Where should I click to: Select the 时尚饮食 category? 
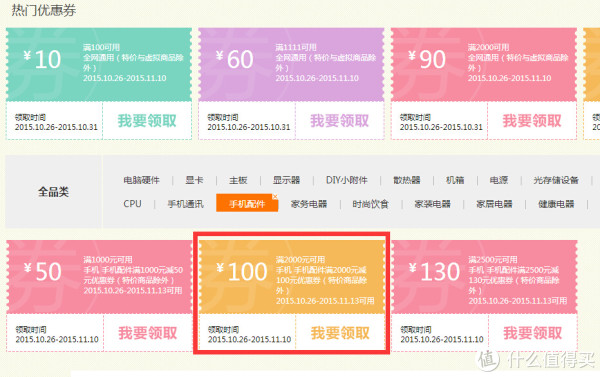click(x=370, y=204)
